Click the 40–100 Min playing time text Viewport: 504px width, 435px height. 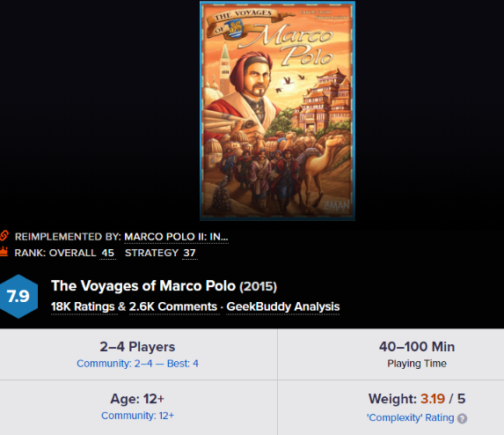click(417, 347)
